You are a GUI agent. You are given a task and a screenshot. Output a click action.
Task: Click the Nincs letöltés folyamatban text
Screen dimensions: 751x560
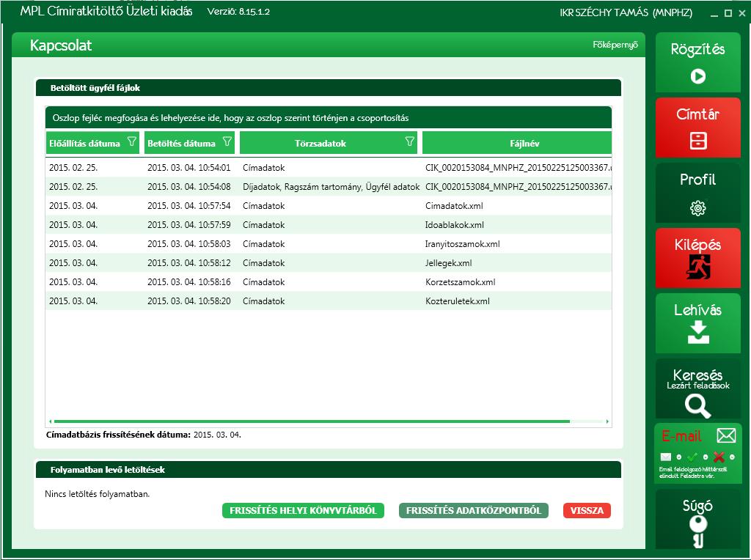(98, 494)
